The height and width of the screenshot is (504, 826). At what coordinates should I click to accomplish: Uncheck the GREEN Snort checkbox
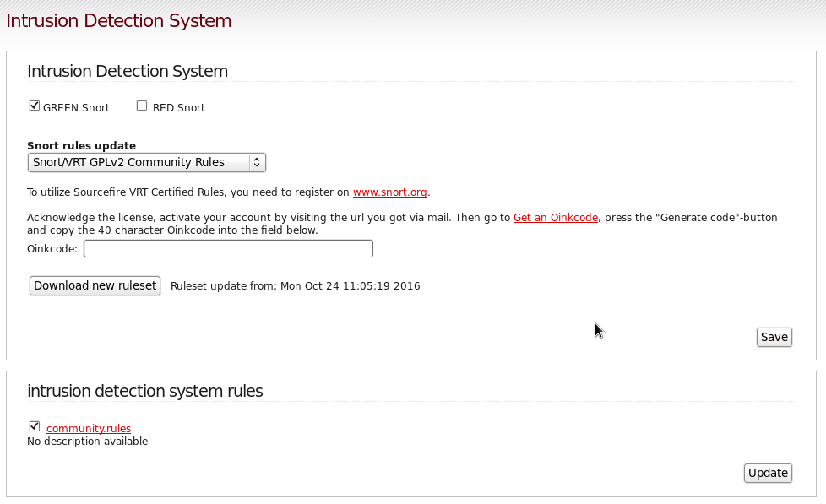point(35,106)
